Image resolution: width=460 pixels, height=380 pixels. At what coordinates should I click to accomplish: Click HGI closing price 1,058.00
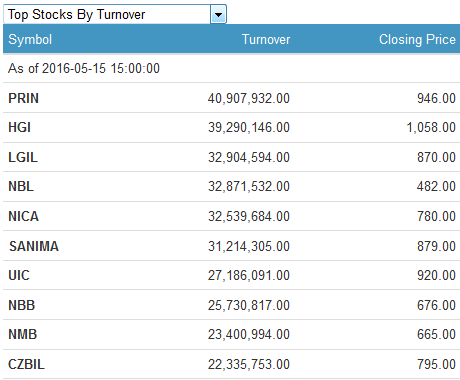431,127
